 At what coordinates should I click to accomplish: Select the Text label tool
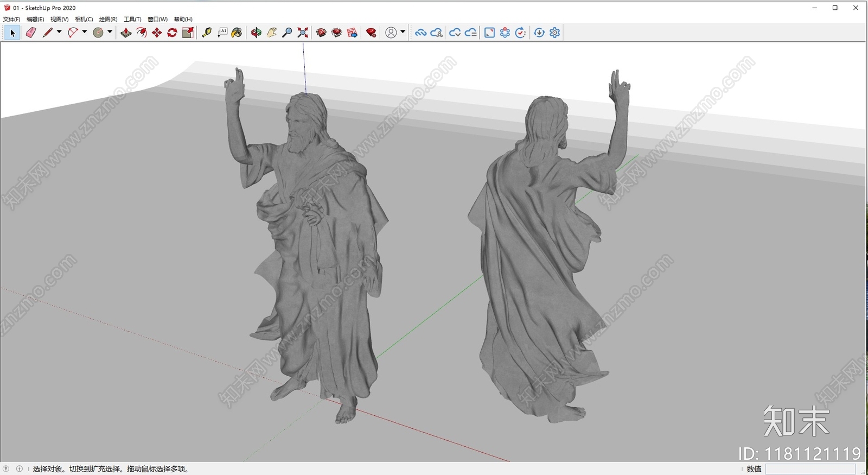click(x=222, y=33)
